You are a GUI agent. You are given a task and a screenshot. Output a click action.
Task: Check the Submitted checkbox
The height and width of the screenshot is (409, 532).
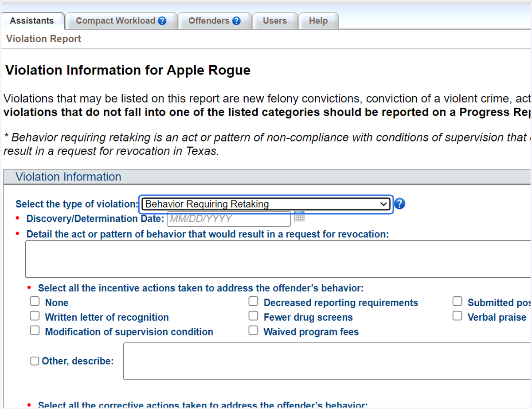[x=458, y=302]
